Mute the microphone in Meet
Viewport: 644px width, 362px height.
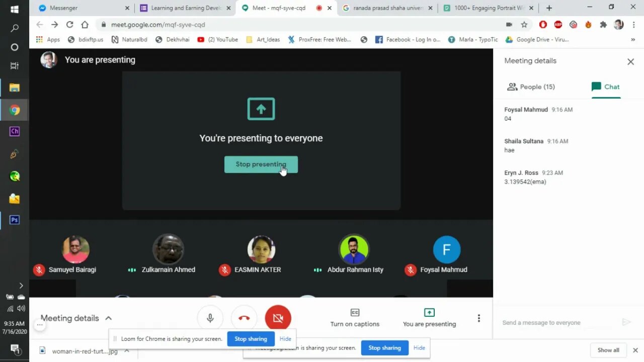click(x=210, y=318)
